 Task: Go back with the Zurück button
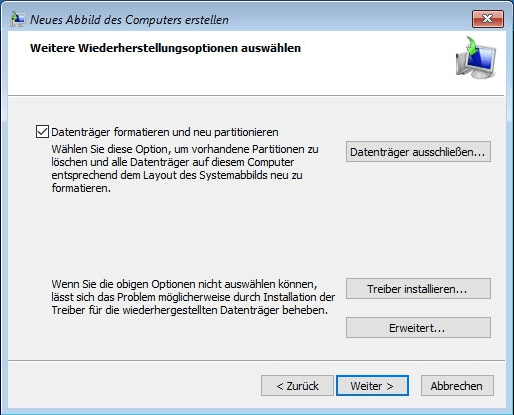coord(297,386)
